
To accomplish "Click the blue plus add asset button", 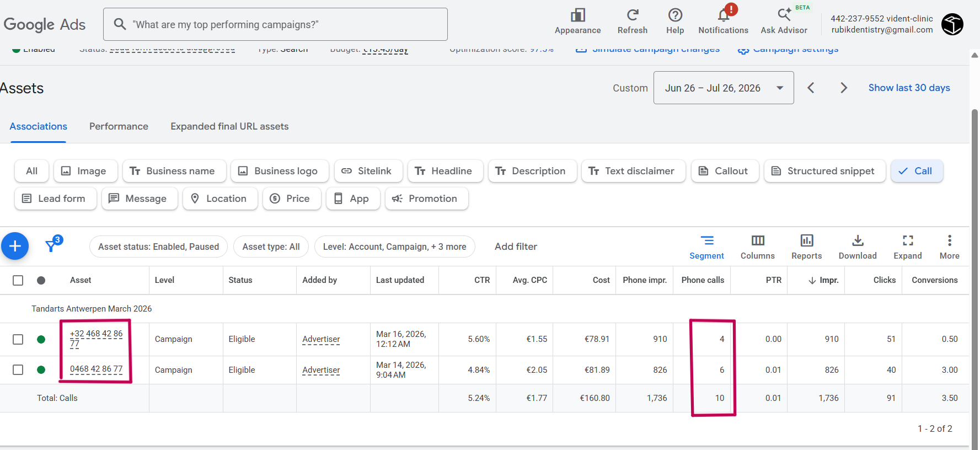I will pos(15,246).
